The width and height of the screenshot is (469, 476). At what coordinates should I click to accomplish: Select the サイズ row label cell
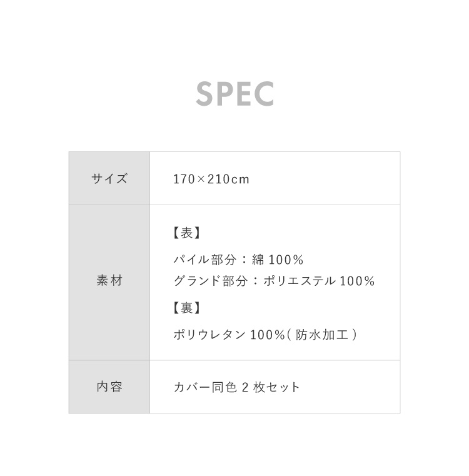pos(109,179)
